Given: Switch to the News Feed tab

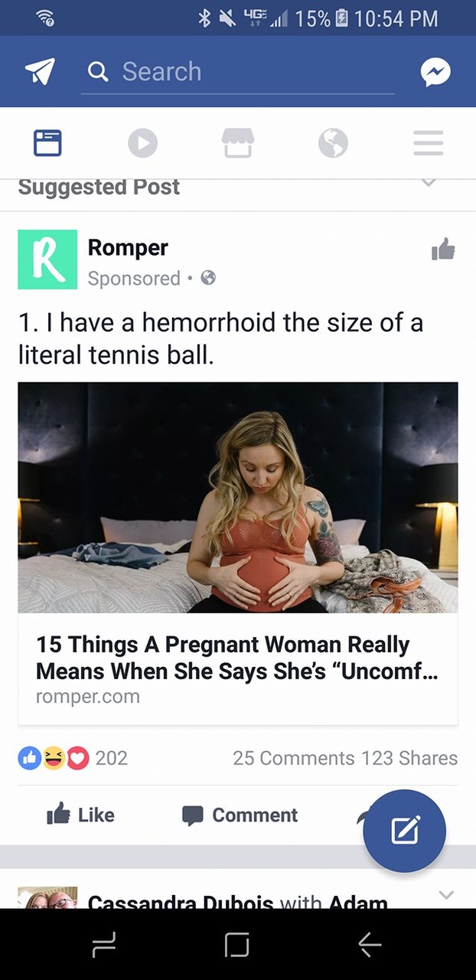Looking at the screenshot, I should 47,143.
